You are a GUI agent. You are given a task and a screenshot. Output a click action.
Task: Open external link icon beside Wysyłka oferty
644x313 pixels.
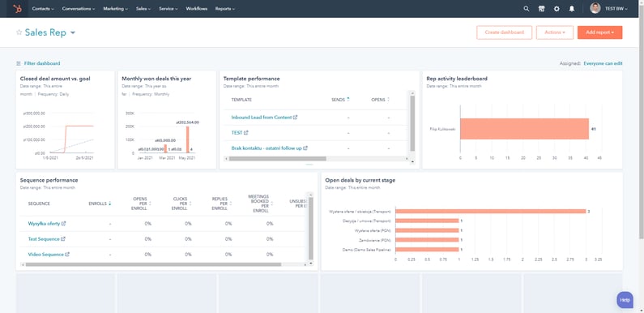pyautogui.click(x=64, y=223)
